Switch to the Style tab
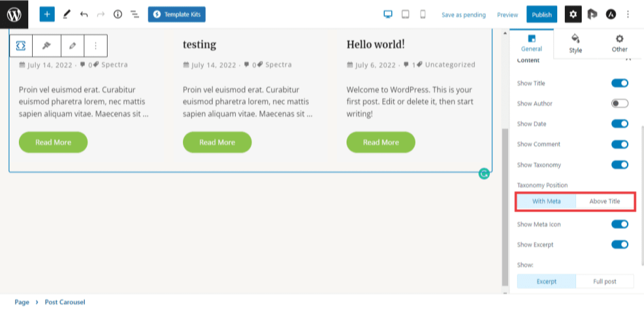This screenshot has height=310, width=644. tap(575, 43)
